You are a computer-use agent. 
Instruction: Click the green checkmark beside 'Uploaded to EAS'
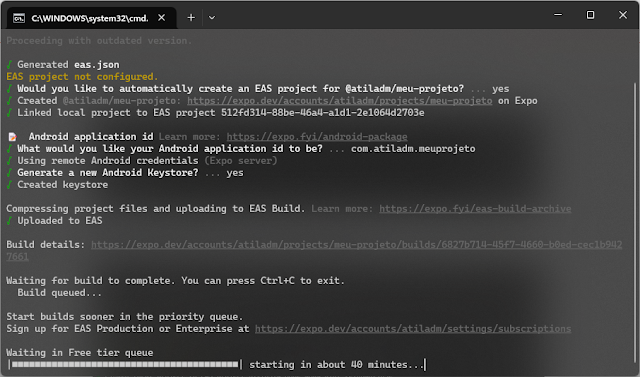pyautogui.click(x=9, y=221)
